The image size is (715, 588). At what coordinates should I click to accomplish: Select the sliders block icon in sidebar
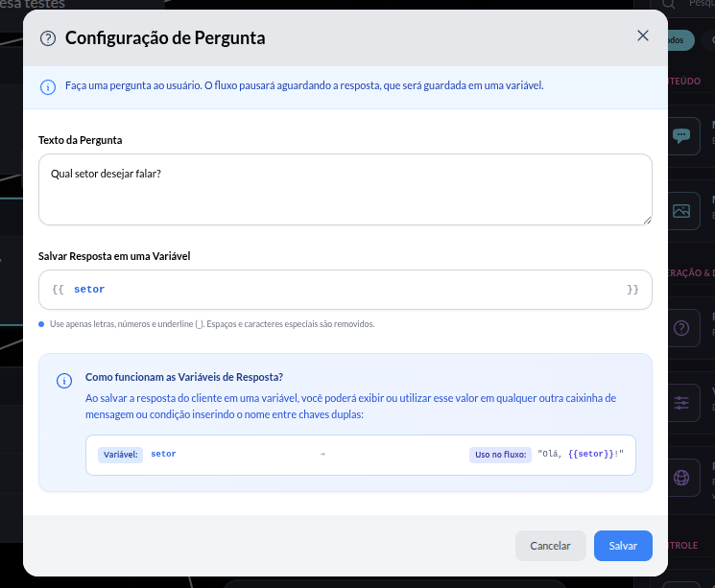(x=681, y=403)
